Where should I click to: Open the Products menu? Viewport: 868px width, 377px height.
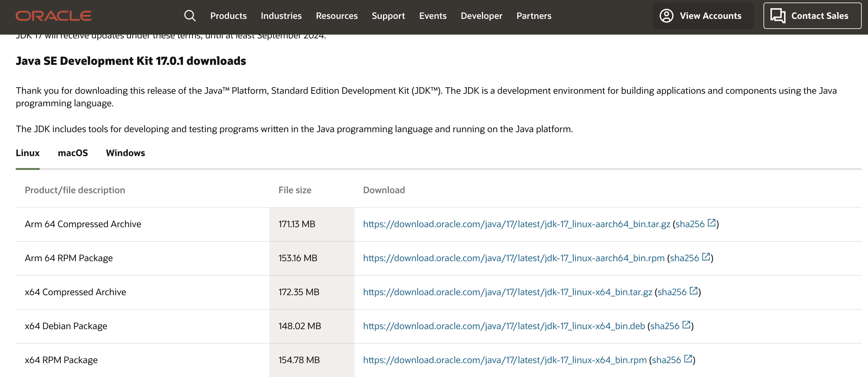[228, 16]
